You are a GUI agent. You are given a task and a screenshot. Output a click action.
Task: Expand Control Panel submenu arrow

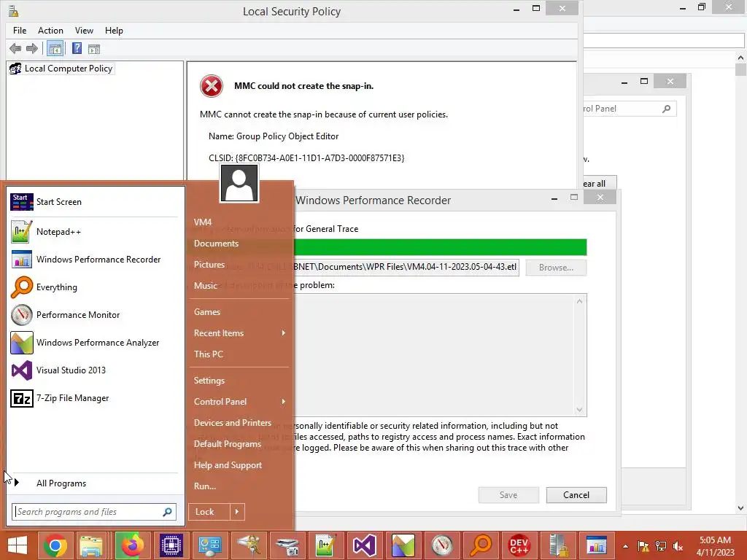tap(284, 402)
